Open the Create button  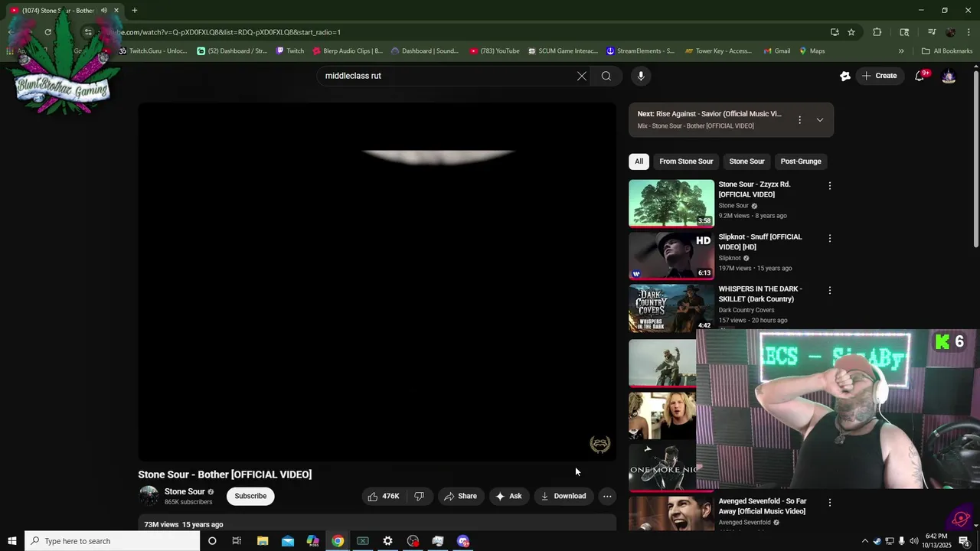click(879, 76)
